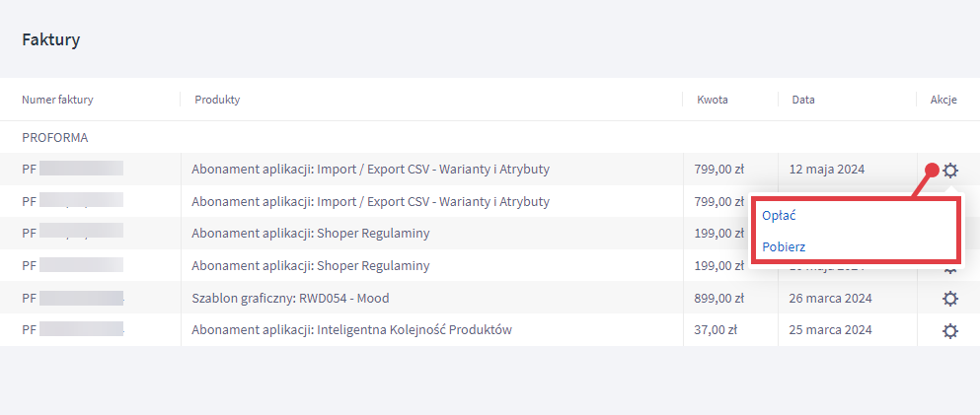This screenshot has width=980, height=415.
Task: Open the gear actions for 12 maja 2024 invoice
Action: coord(950,170)
